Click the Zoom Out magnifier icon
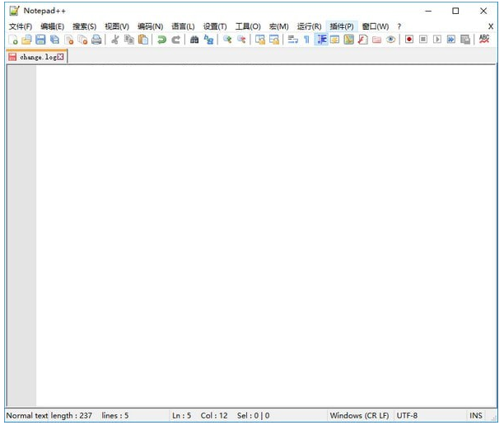Screen dimensions: 504x425 point(241,40)
